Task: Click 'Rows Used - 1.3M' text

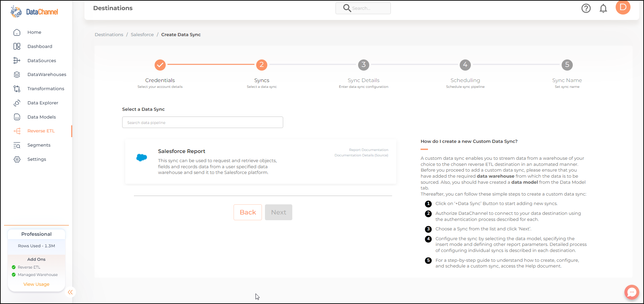Action: (x=36, y=246)
